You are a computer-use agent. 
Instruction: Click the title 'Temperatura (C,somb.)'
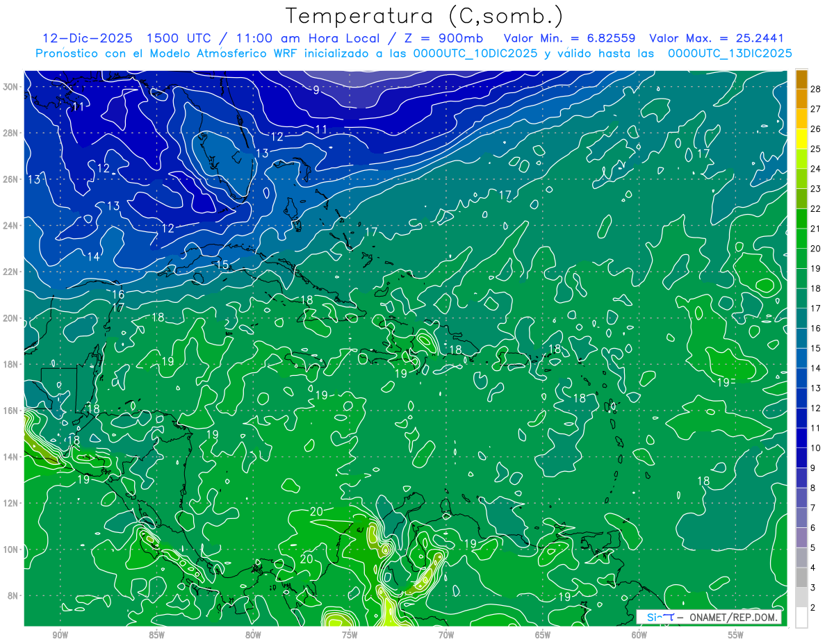pos(425,16)
